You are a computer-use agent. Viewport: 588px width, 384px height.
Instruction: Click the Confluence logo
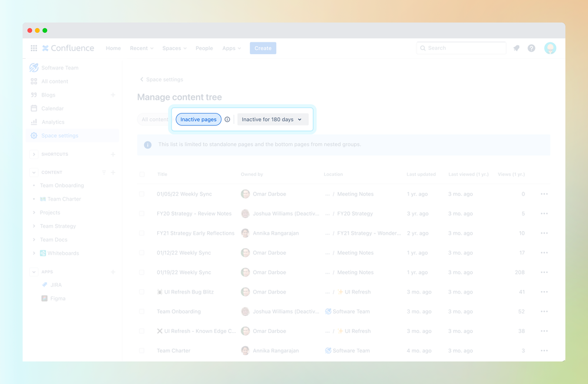click(x=68, y=48)
